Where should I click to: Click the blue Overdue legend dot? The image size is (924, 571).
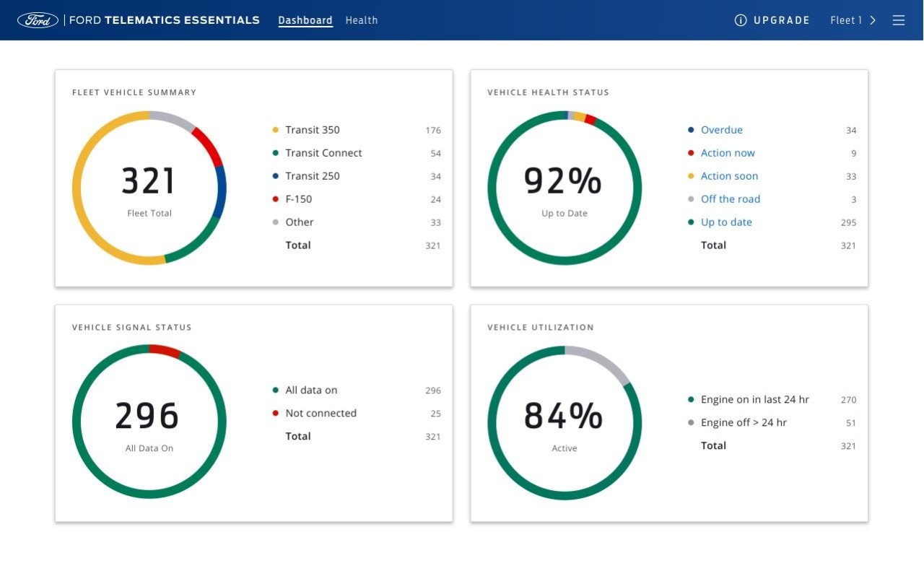click(x=692, y=129)
